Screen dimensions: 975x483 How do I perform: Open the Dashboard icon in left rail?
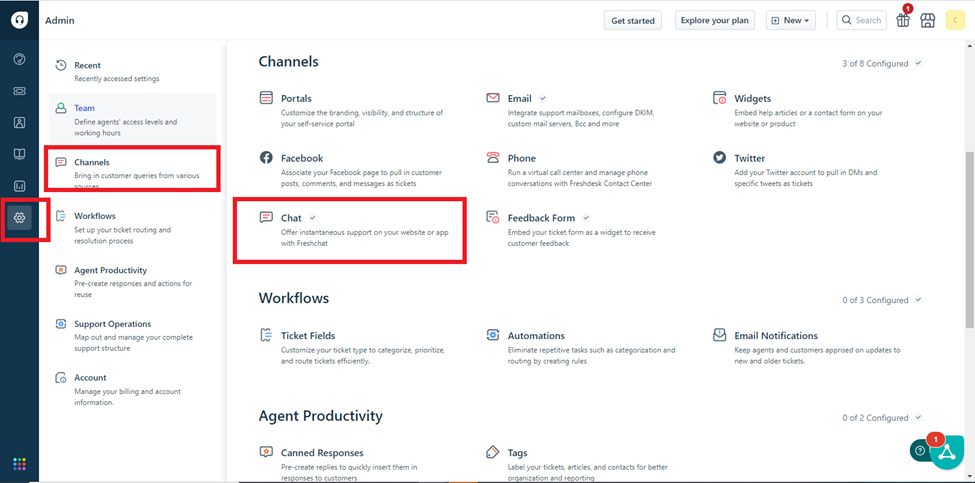19,60
